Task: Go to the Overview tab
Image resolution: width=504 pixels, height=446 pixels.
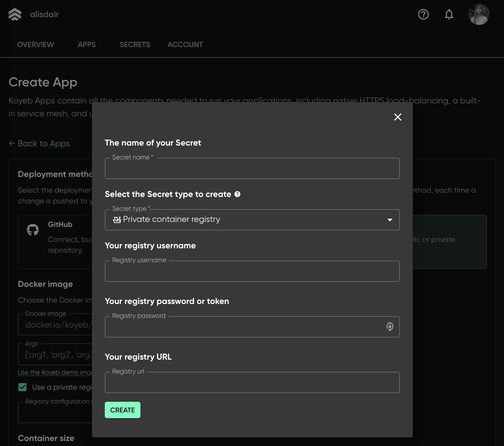Action: tap(36, 45)
